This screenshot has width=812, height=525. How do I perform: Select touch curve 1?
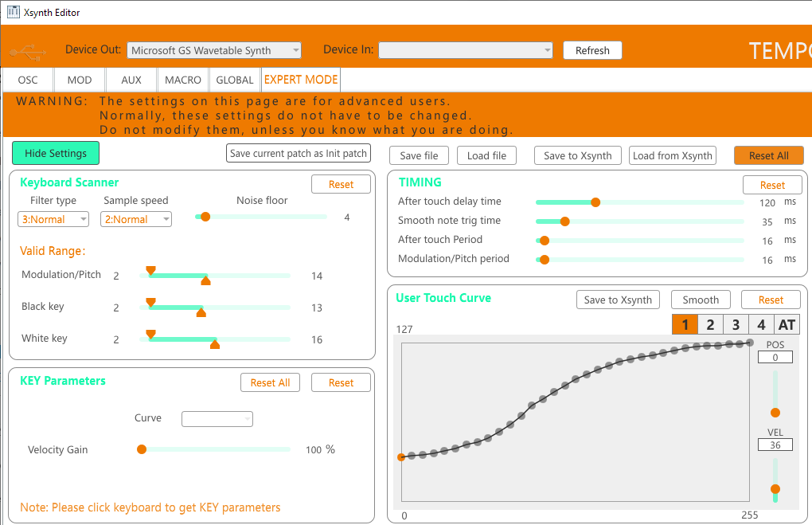click(x=685, y=325)
